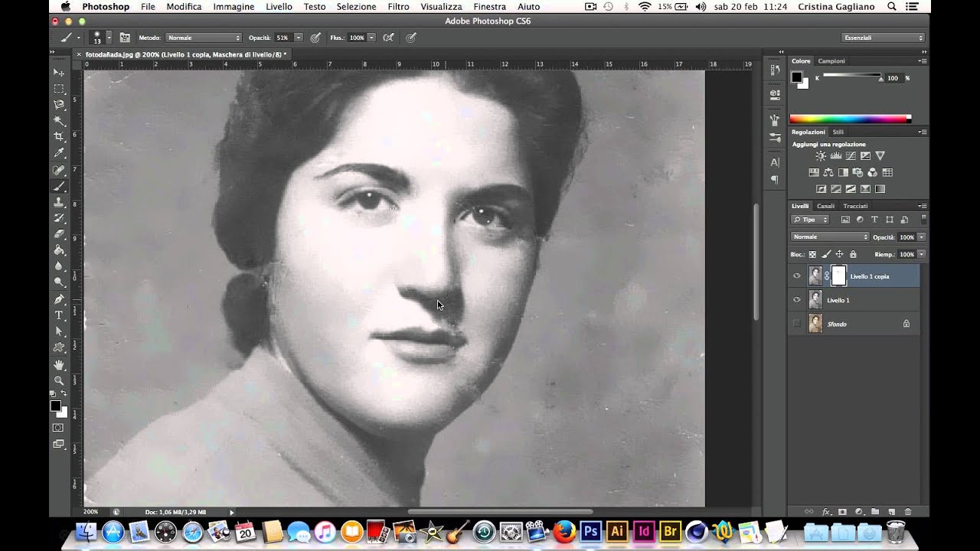
Task: Click the color spectrum bar
Action: 850,119
